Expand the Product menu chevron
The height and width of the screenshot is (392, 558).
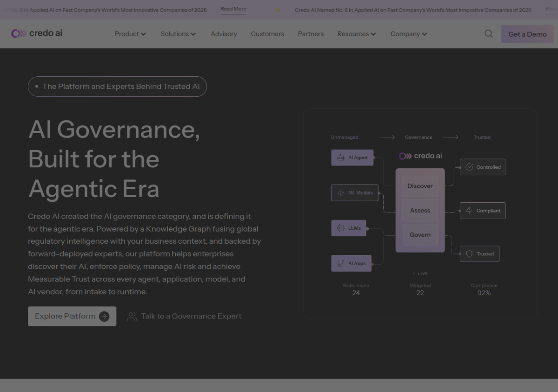(143, 34)
